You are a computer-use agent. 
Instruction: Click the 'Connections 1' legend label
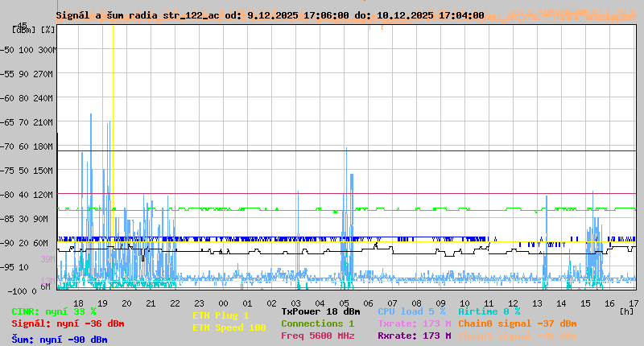coord(317,323)
